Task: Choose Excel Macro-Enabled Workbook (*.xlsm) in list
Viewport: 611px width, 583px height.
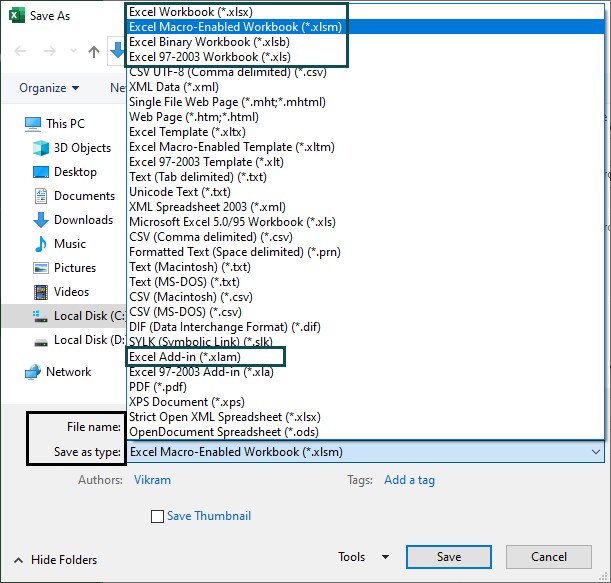Action: [x=366, y=27]
